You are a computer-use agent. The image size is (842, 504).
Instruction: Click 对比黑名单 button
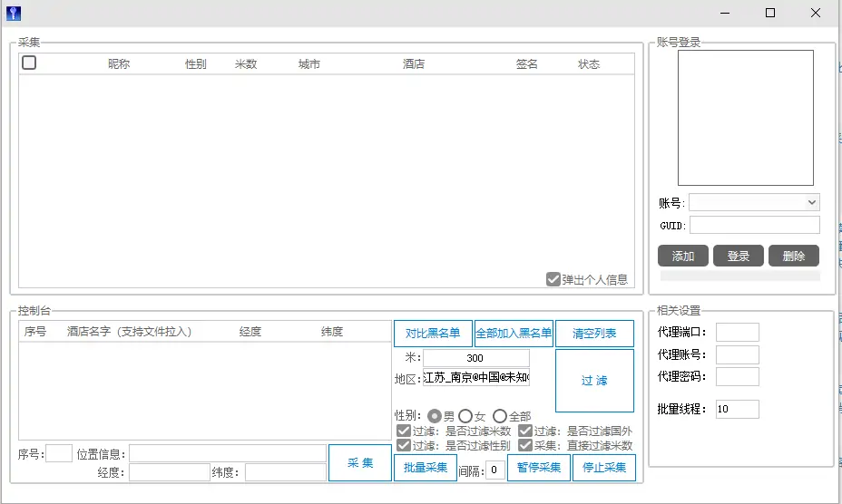(x=433, y=334)
